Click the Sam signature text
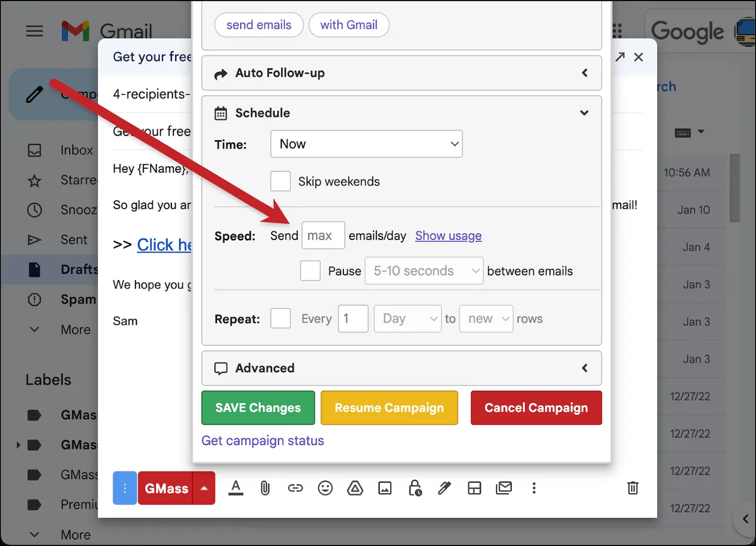756x546 pixels. [125, 321]
